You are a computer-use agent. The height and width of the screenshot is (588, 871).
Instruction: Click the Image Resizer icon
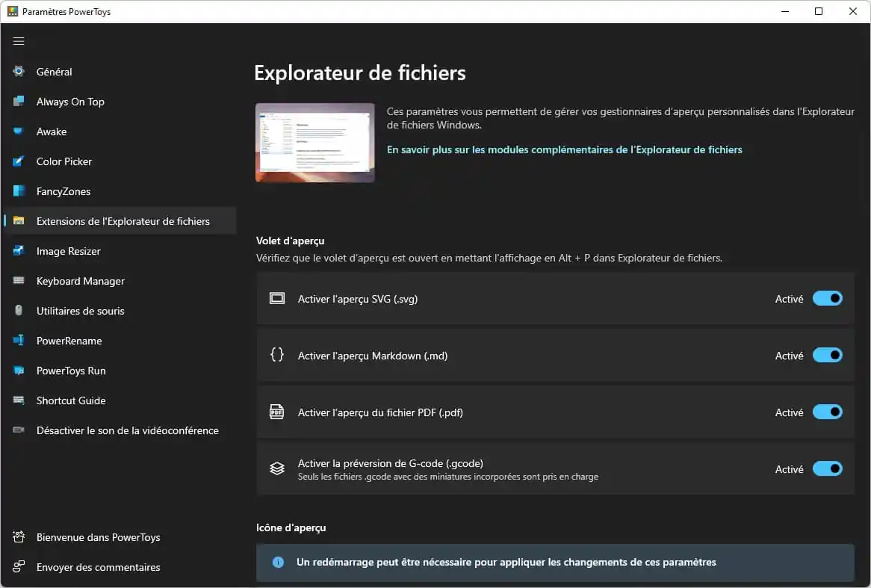(x=19, y=250)
